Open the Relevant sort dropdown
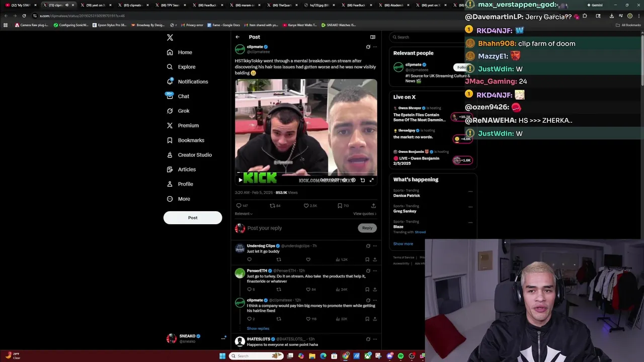 pyautogui.click(x=244, y=214)
